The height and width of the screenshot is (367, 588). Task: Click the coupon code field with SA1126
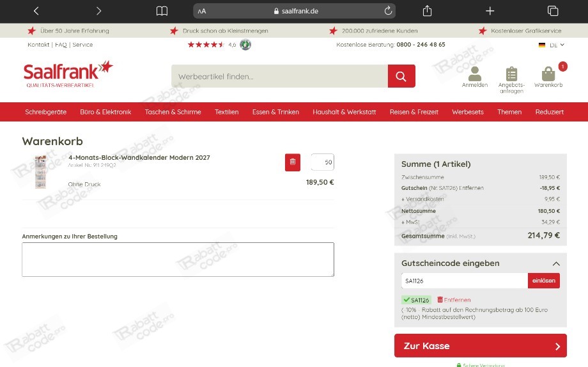pos(464,281)
